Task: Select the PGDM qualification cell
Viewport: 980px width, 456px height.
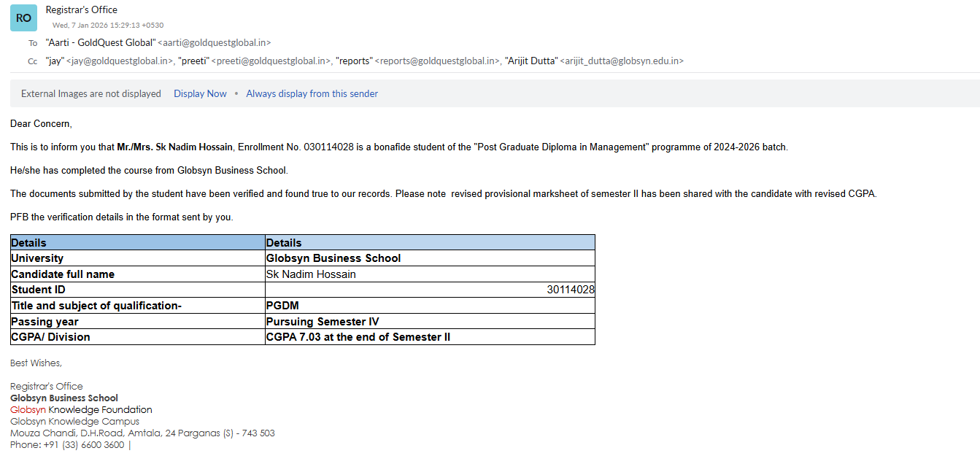Action: click(430, 306)
